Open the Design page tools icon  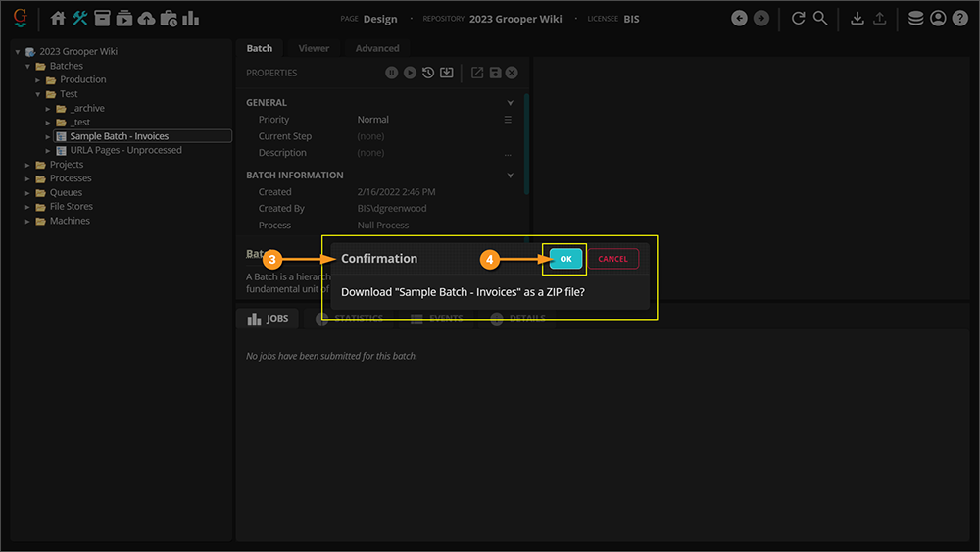tap(80, 18)
